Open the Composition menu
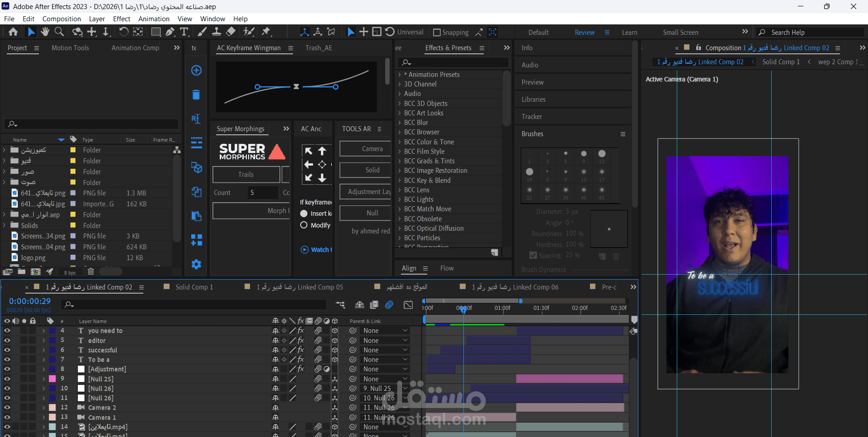 [x=61, y=19]
